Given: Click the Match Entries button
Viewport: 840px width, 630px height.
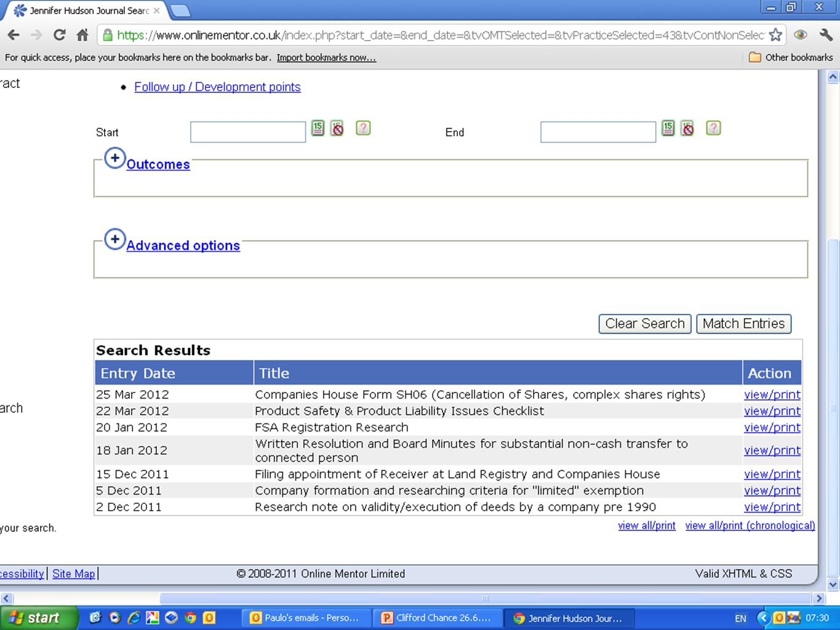Looking at the screenshot, I should [x=743, y=324].
